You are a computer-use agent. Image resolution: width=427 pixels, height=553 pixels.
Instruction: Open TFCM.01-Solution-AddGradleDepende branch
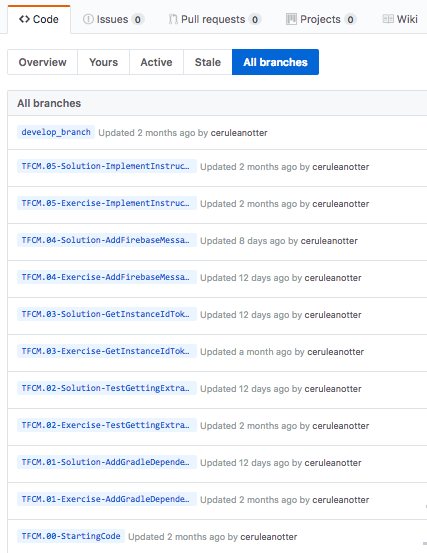click(x=107, y=462)
